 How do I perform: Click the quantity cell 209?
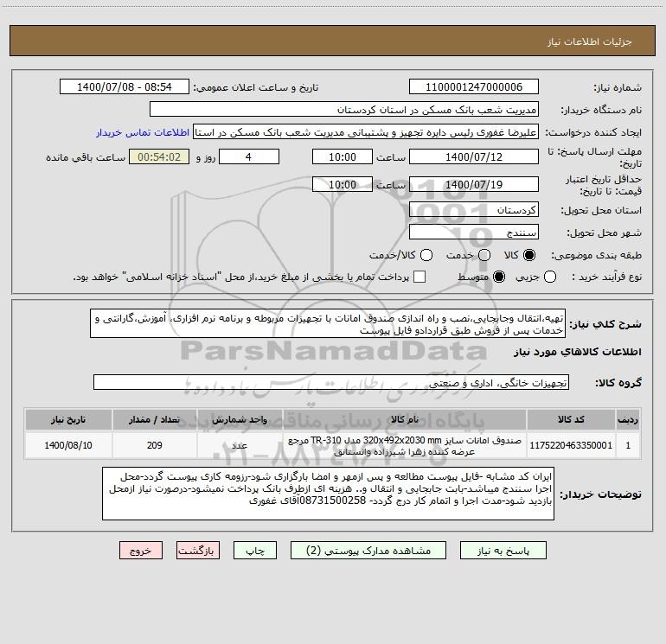click(x=155, y=445)
